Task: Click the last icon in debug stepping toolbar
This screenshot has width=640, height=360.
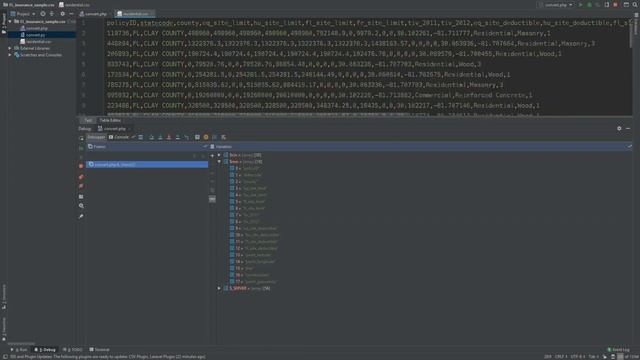Action: click(x=223, y=137)
